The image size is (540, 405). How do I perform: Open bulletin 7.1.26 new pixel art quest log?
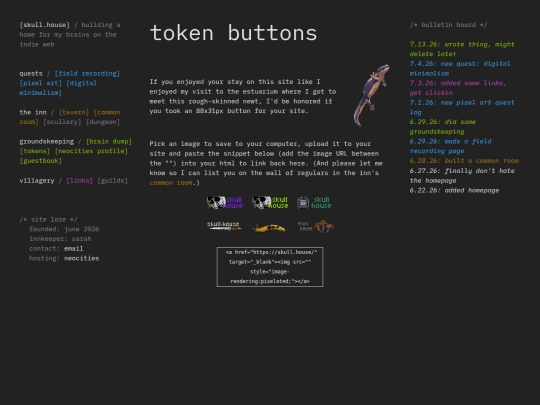tap(462, 107)
